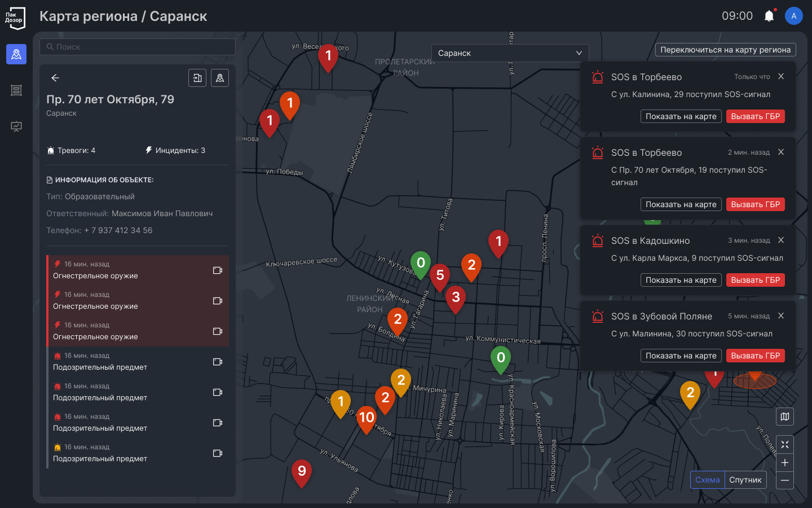Toggle the fit-to-screen map control
The image size is (812, 508).
785,445
